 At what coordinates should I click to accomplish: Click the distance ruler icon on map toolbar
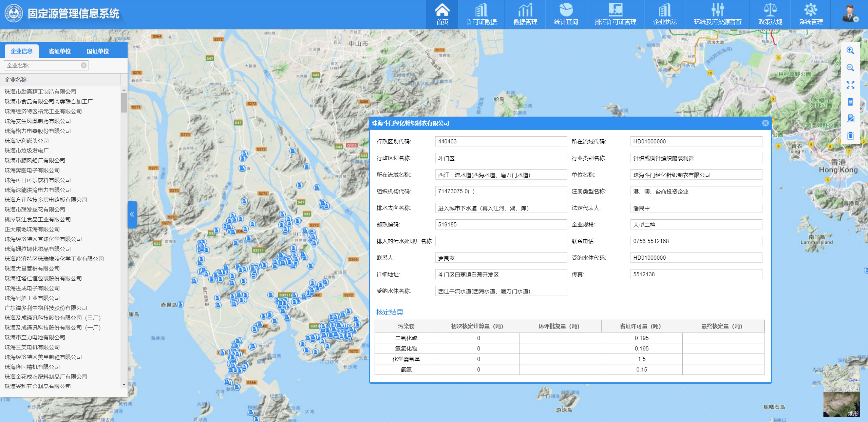coord(850,102)
